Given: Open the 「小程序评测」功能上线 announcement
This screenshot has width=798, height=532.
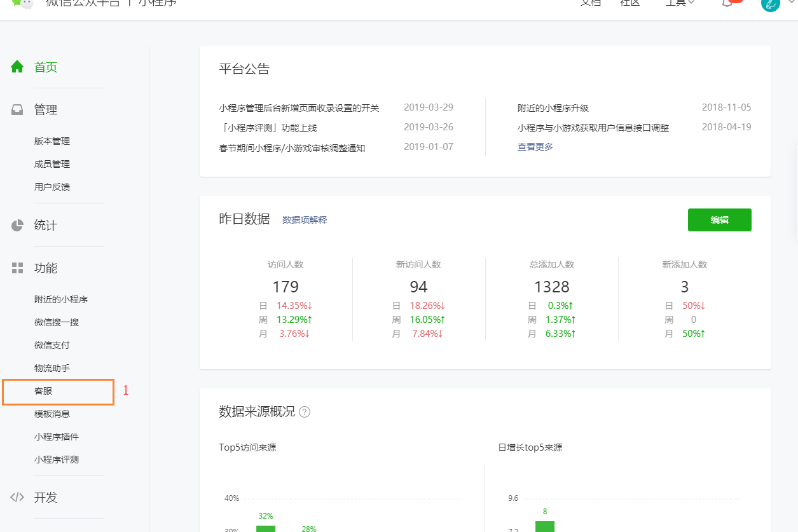Looking at the screenshot, I should (268, 128).
